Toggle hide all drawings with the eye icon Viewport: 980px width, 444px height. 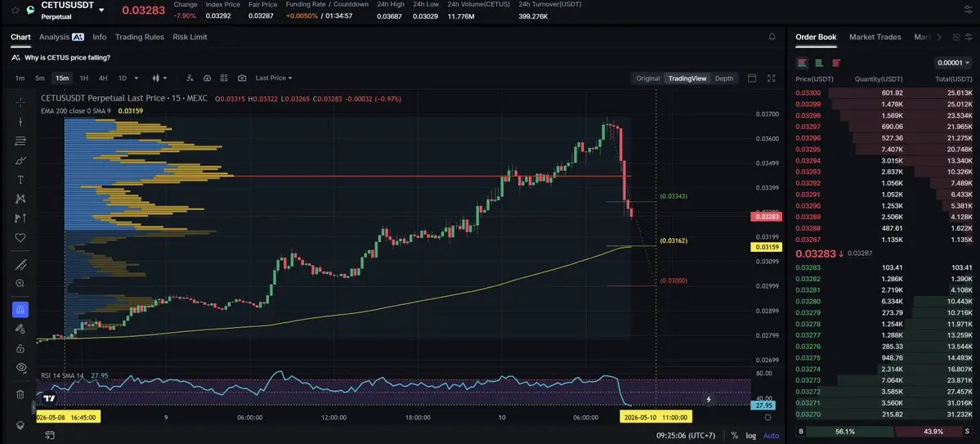coord(20,368)
